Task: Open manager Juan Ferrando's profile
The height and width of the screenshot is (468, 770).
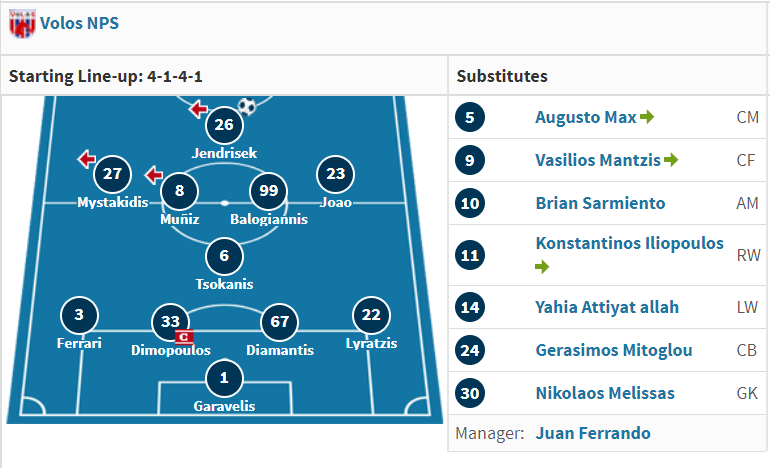Action: pos(593,433)
